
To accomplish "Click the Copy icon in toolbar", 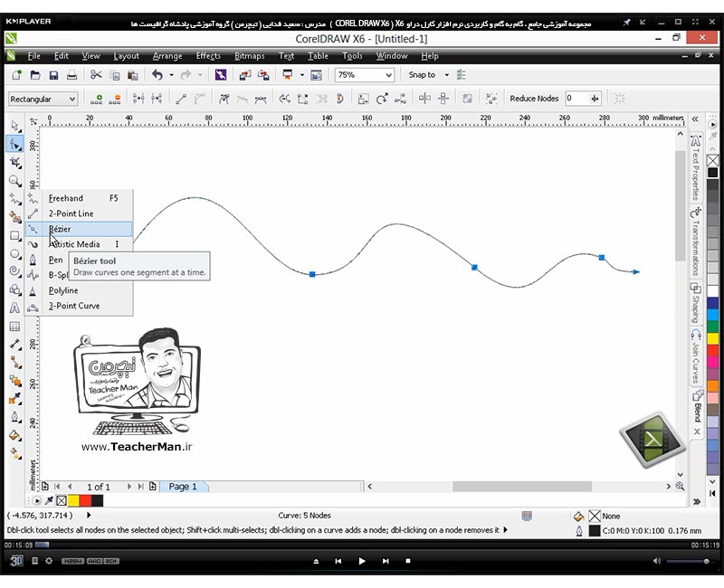I will [115, 75].
